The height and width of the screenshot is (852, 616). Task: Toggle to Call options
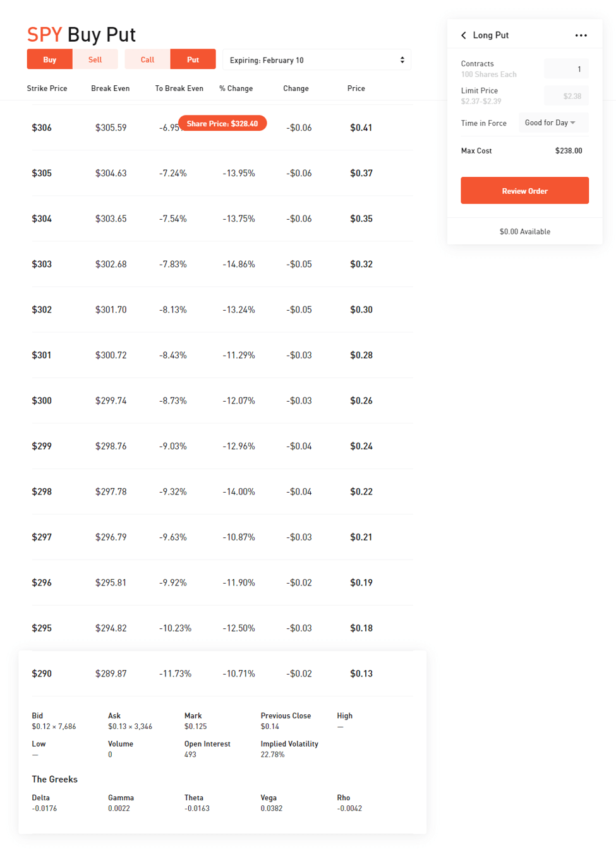pos(147,59)
